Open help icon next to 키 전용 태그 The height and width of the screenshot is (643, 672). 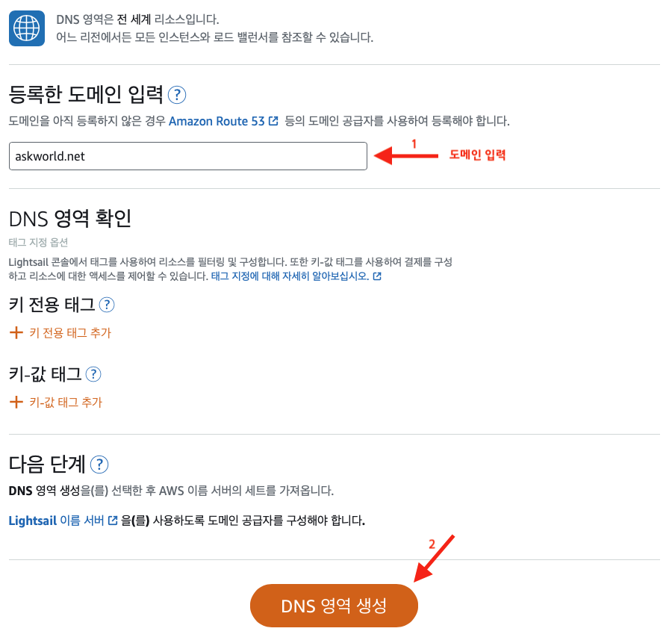(107, 305)
